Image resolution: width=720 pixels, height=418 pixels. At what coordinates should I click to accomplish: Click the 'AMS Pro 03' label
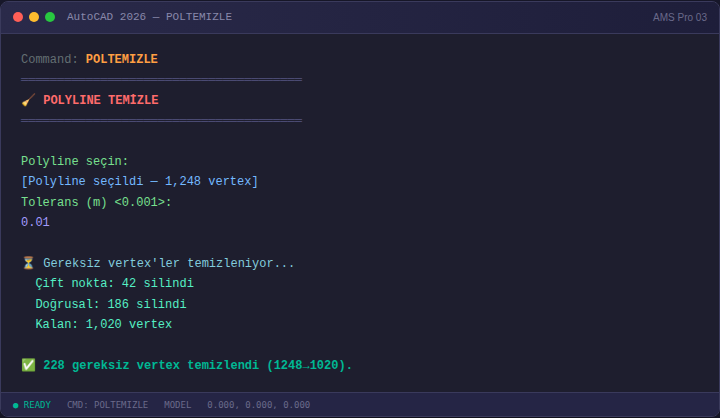(680, 17)
